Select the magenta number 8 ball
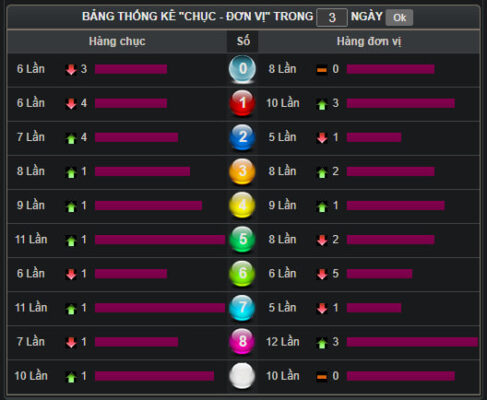This screenshot has width=487, height=400. click(242, 342)
